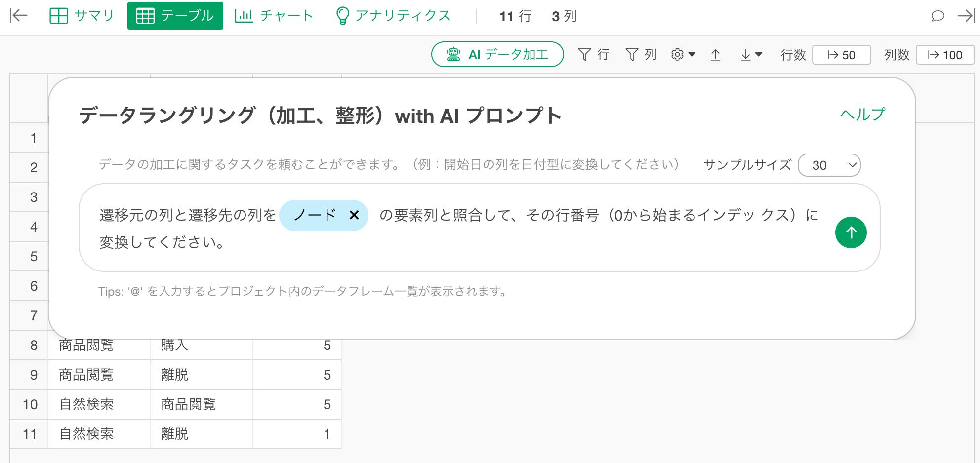
Task: Click the green send prompt arrow button
Action: click(x=851, y=232)
